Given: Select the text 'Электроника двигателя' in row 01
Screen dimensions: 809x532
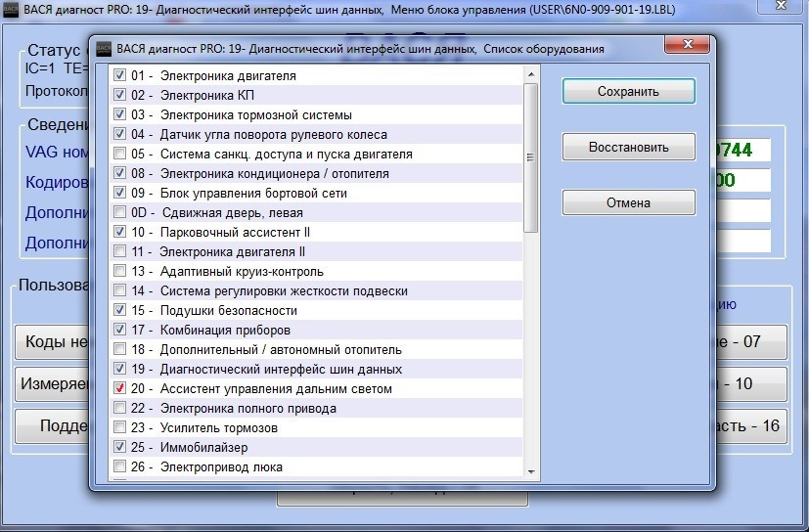Looking at the screenshot, I should tap(228, 76).
